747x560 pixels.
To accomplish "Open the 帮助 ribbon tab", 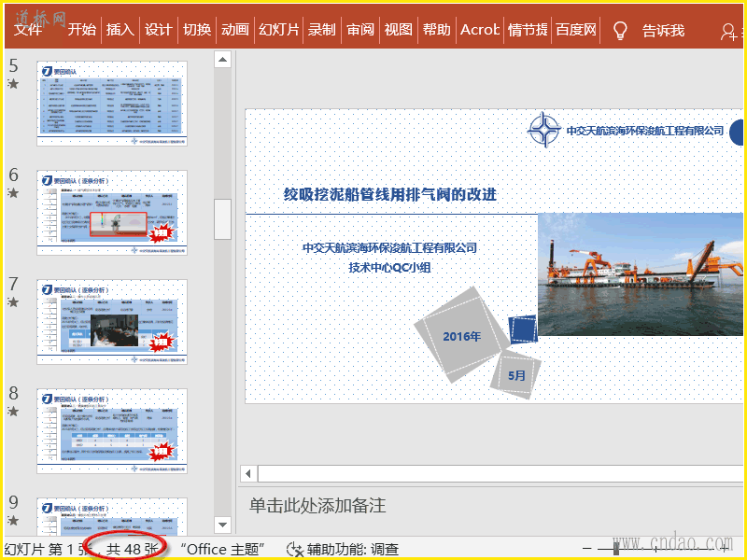I will (436, 30).
